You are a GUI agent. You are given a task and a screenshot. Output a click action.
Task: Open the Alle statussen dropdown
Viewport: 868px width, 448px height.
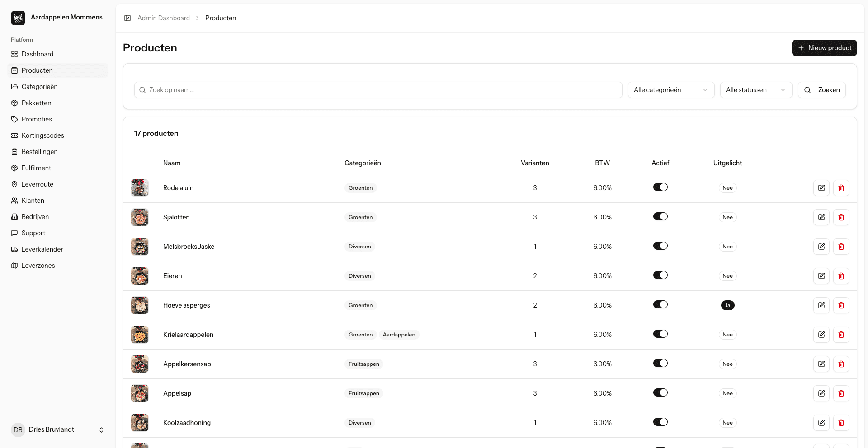756,90
